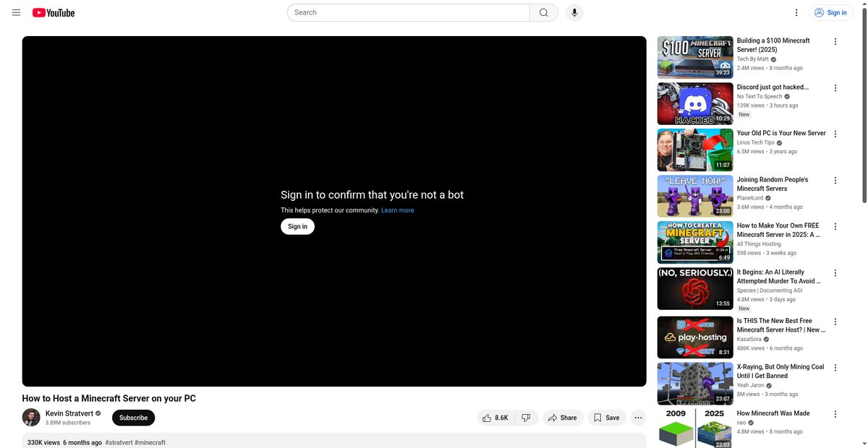Image resolution: width=868 pixels, height=448 pixels.
Task: Open options menu for Building a $100 Minecraft Server
Action: coord(835,42)
